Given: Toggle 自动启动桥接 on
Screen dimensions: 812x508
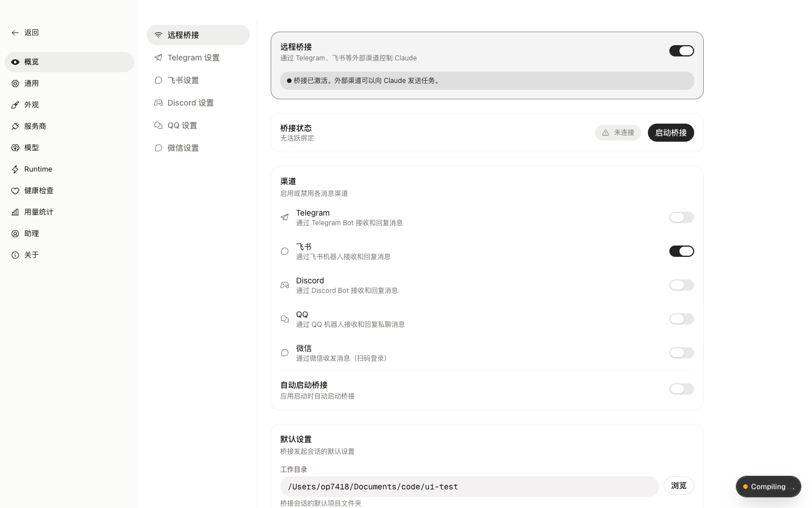Looking at the screenshot, I should click(x=682, y=389).
